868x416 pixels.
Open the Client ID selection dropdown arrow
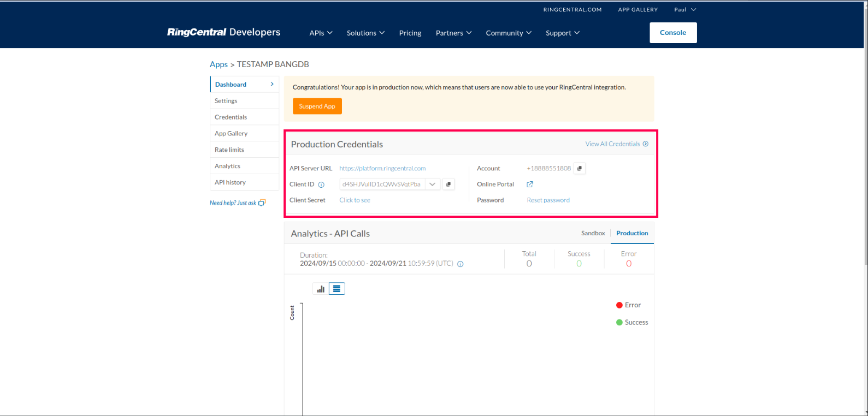pyautogui.click(x=433, y=185)
